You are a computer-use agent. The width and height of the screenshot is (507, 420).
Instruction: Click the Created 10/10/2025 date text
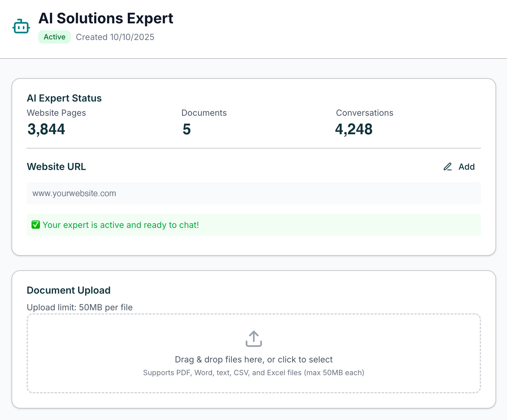click(115, 37)
